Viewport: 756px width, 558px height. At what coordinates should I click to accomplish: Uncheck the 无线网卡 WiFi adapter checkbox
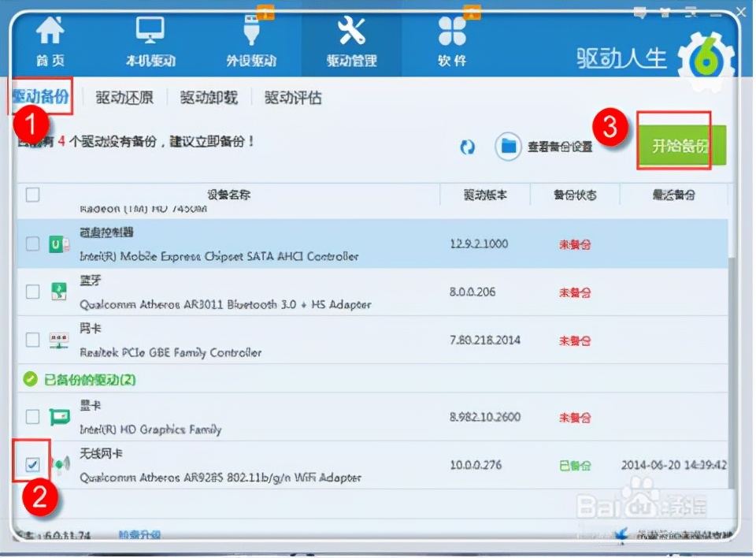click(x=31, y=464)
